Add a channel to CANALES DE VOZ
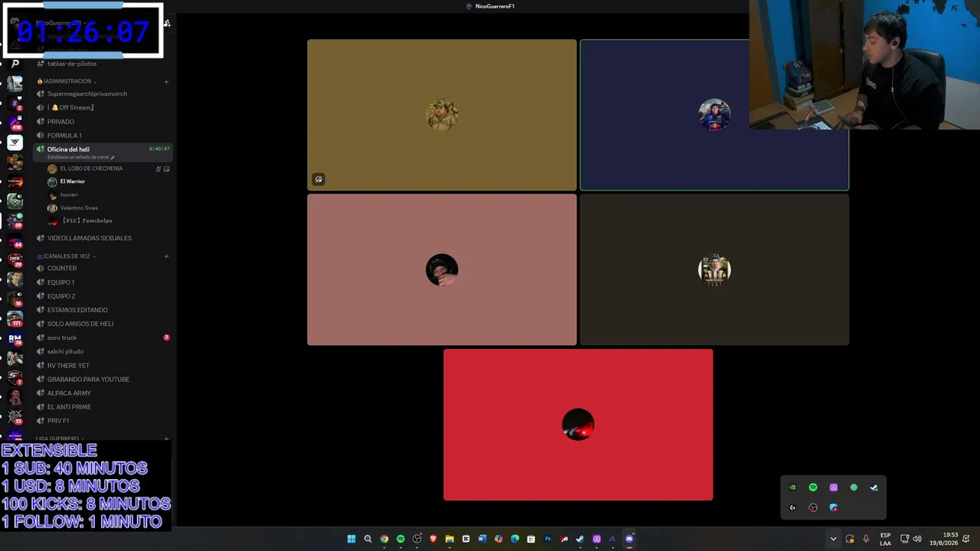Screen dimensions: 980x551 coord(166,256)
